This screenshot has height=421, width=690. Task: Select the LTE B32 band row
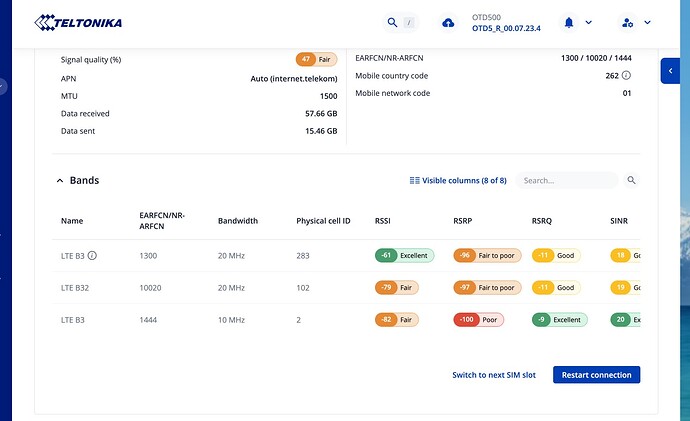pyautogui.click(x=346, y=288)
